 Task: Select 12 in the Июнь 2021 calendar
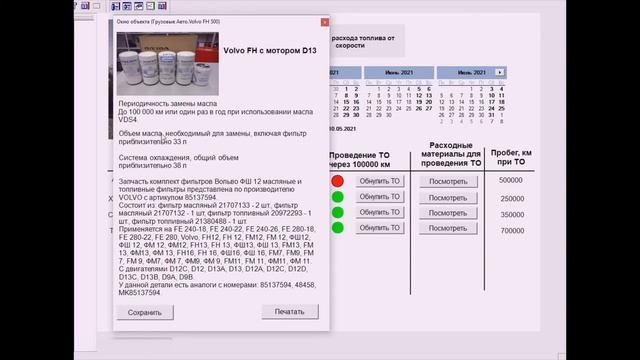pos(419,96)
